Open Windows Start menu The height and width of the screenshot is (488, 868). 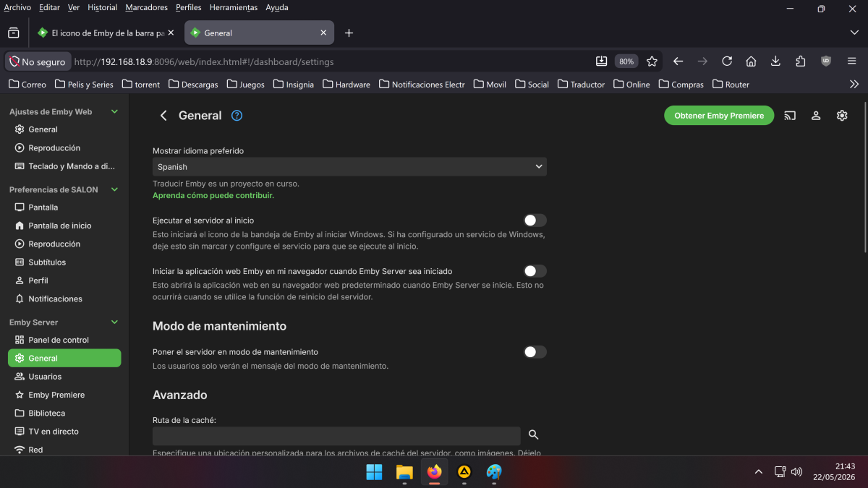click(374, 472)
